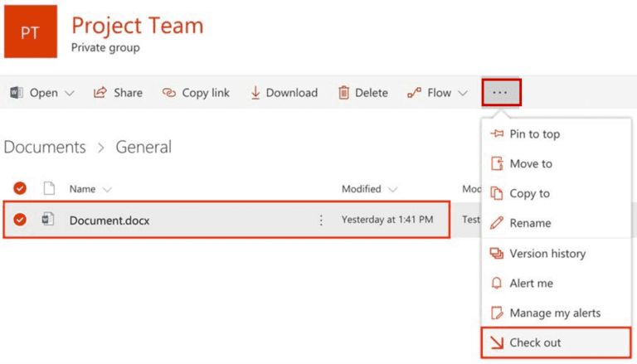
Task: Open the Name column dropdown chevron
Action: coord(107,190)
